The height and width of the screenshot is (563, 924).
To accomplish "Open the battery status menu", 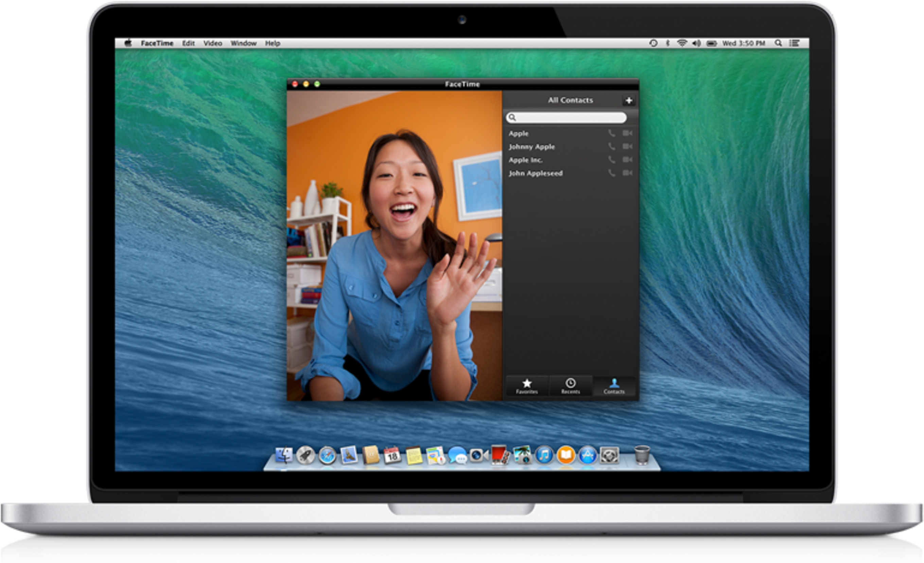I will [x=711, y=43].
